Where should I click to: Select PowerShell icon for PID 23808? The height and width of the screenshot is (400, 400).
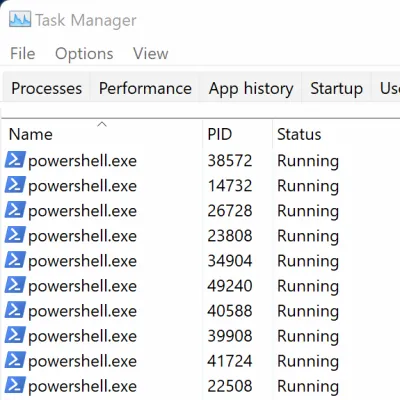15,235
